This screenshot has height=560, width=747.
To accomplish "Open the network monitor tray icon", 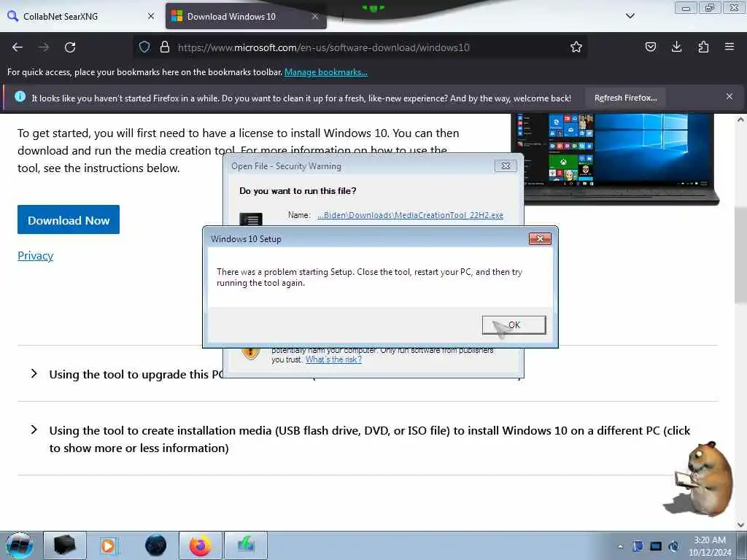I will coord(656,546).
